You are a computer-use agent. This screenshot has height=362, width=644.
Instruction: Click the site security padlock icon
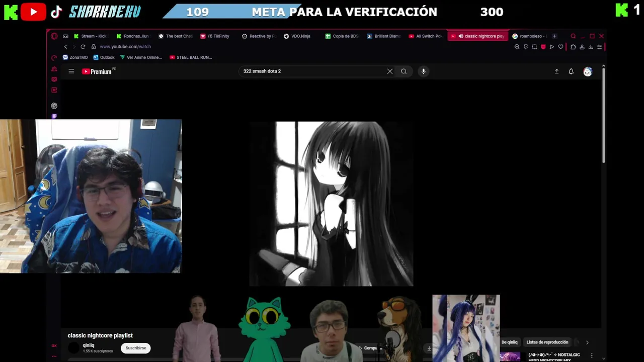click(94, 47)
